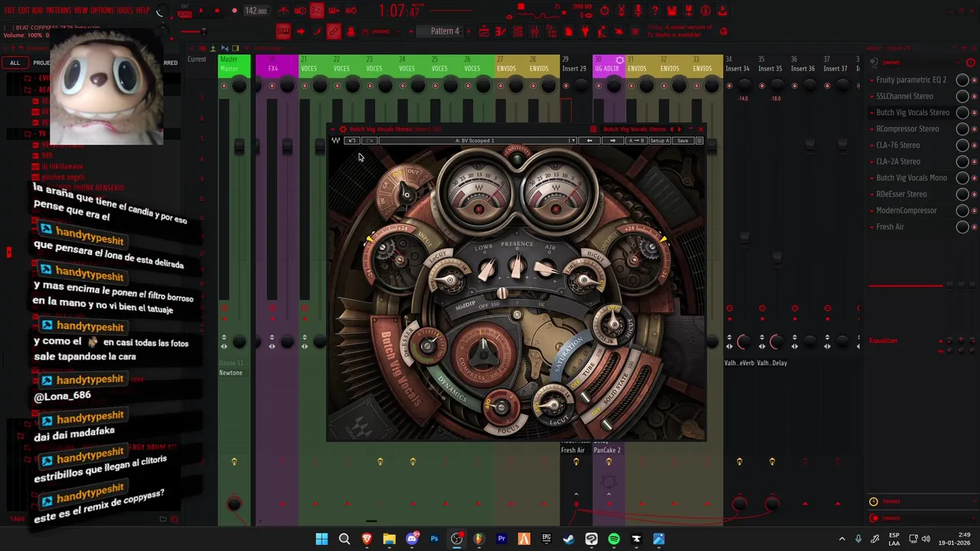Image resolution: width=980 pixels, height=551 pixels.
Task: Open the PATTERNS menu
Action: [58, 11]
